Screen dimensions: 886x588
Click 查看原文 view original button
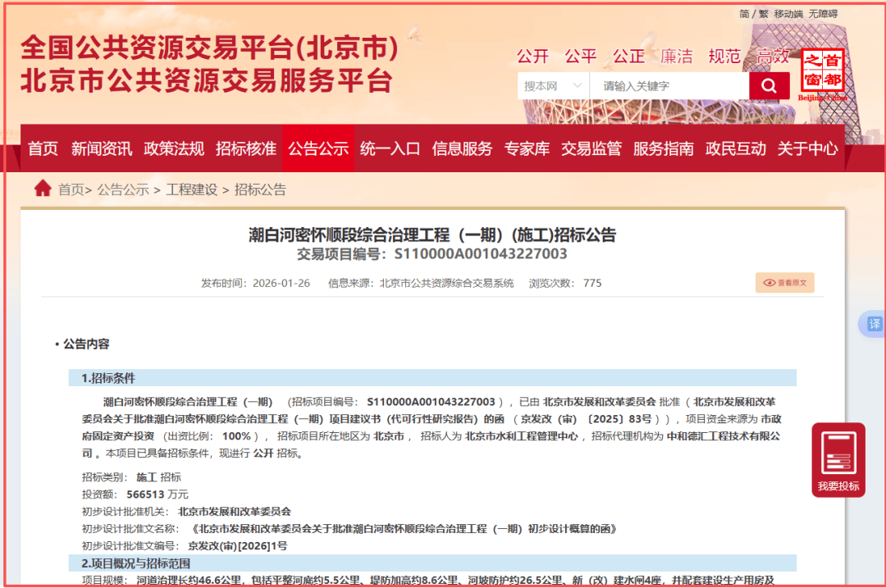(x=785, y=283)
